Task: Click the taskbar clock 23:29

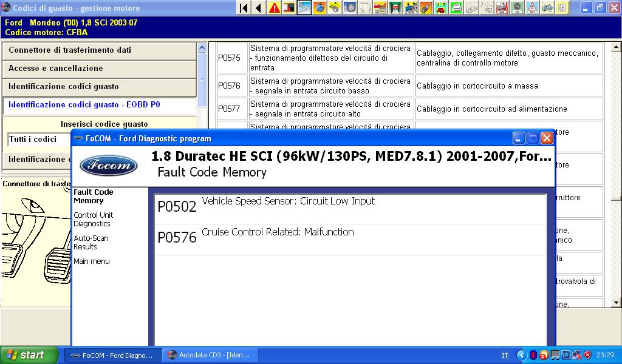Action: tap(605, 356)
